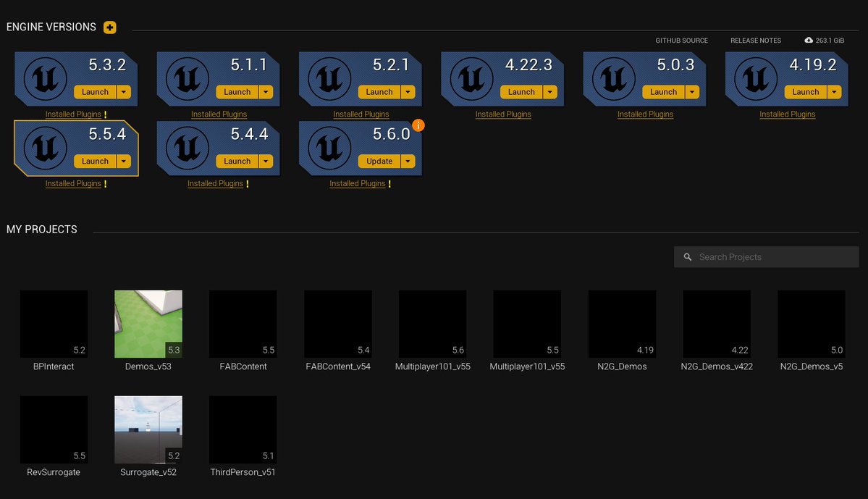Update Unreal Engine 5.6.0
The height and width of the screenshot is (499, 868).
pos(379,162)
